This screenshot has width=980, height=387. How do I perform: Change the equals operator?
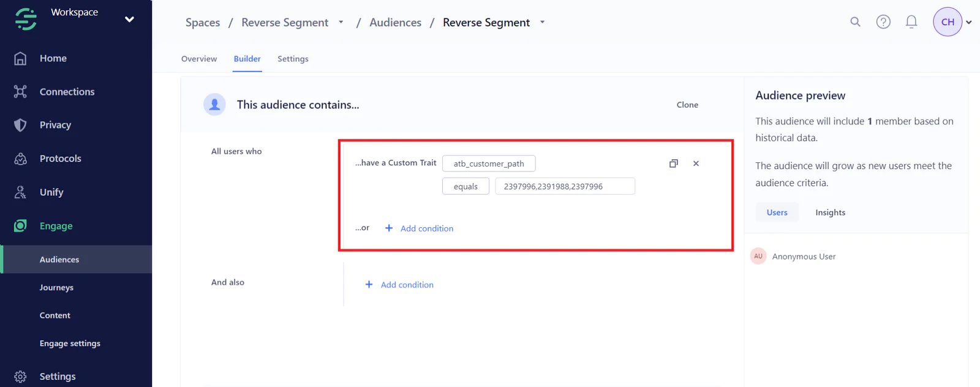coord(466,186)
